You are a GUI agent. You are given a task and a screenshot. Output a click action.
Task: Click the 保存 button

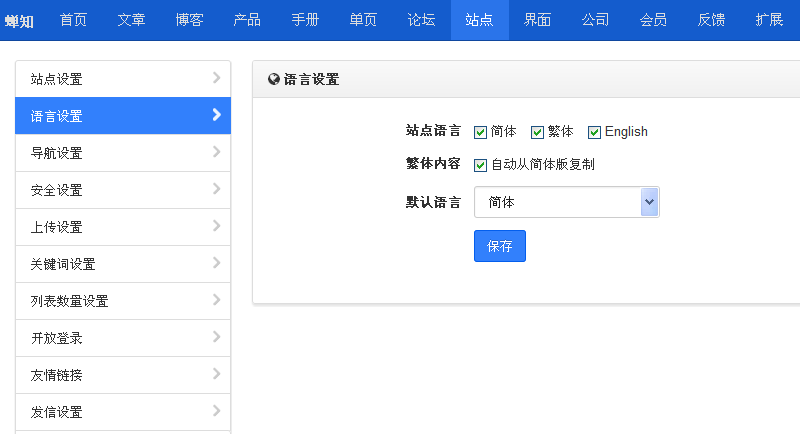[x=499, y=246]
